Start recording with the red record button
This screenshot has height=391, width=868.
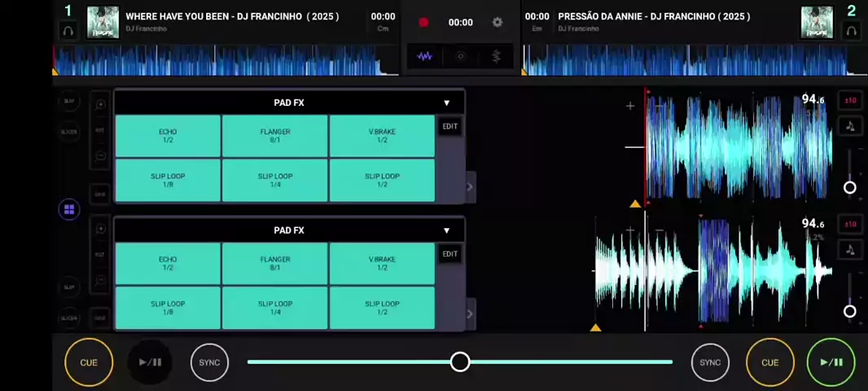423,22
